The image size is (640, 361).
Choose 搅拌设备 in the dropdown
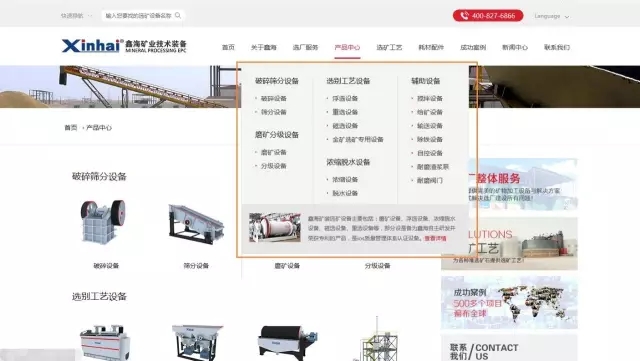(429, 98)
